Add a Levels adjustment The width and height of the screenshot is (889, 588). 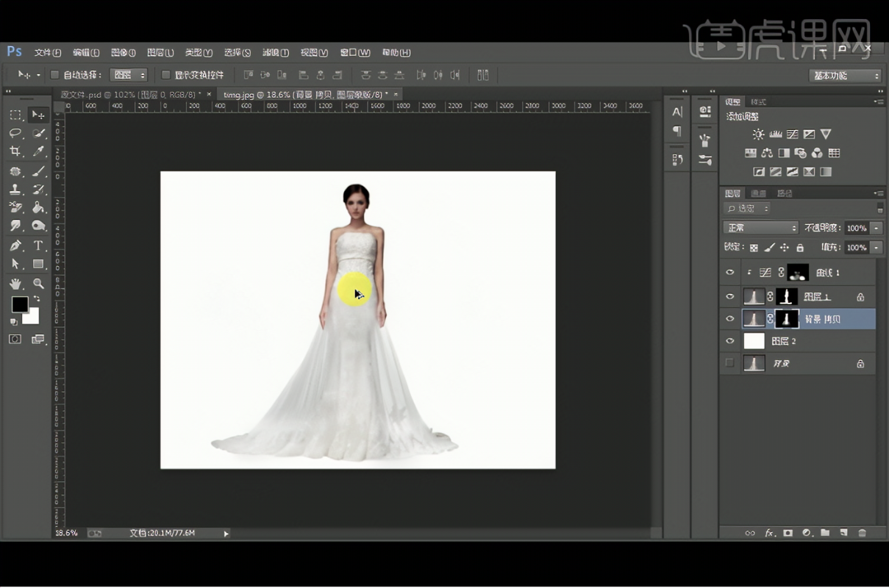775,135
